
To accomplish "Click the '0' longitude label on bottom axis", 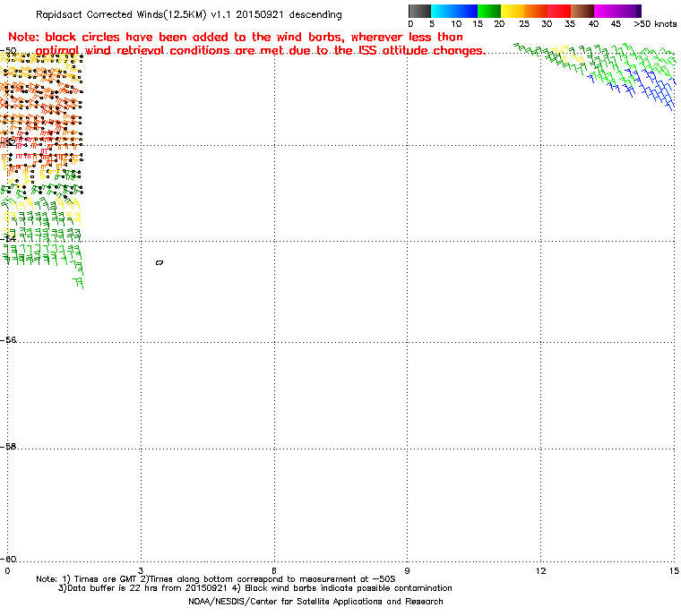I will click(x=7, y=570).
